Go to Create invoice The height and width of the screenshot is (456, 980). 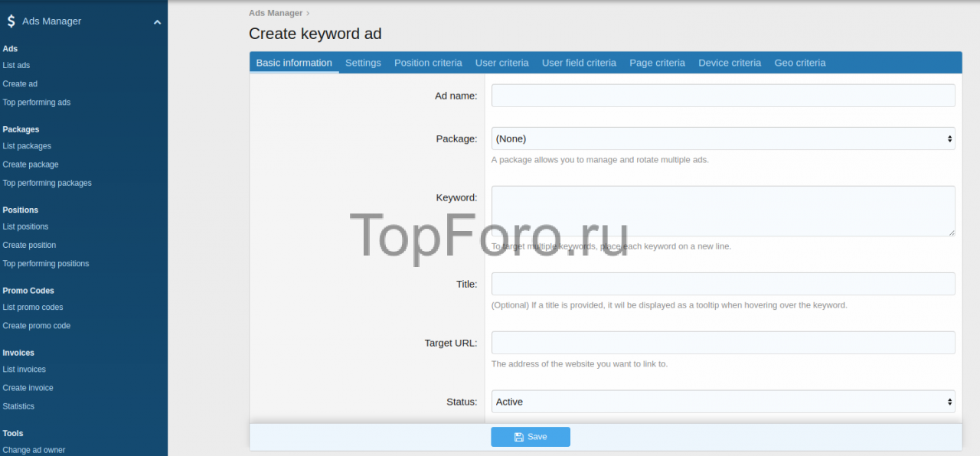click(x=28, y=388)
